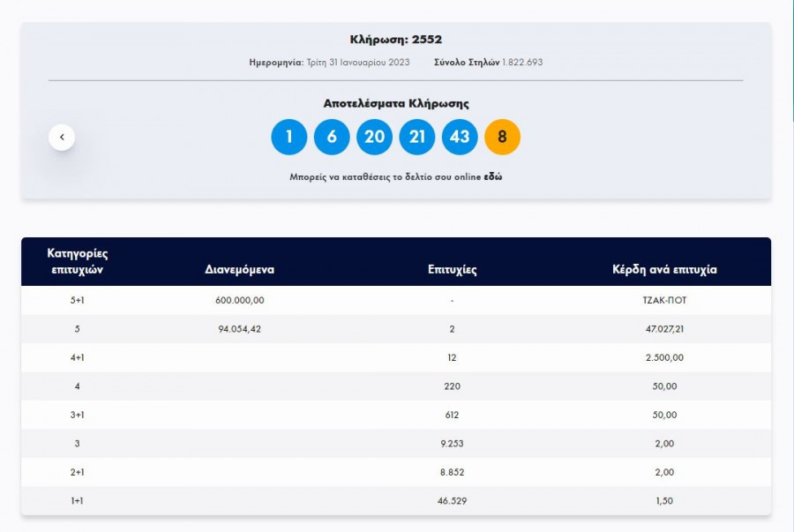Click the 9.253 winners count cell
The width and height of the screenshot is (794, 532).
click(x=452, y=444)
